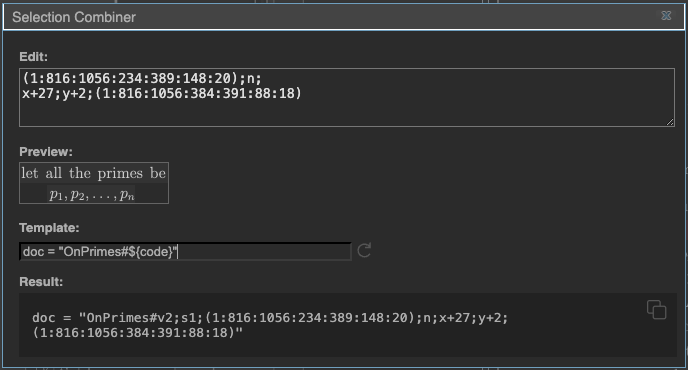Click '(1:816:1056:384:391:88:18)' line in Result
688x370 pixels.
[137, 332]
